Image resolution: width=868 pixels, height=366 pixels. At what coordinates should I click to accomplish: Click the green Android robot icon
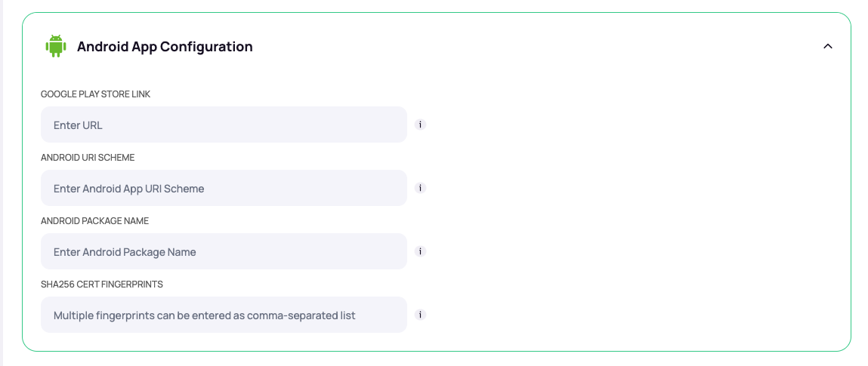(56, 46)
